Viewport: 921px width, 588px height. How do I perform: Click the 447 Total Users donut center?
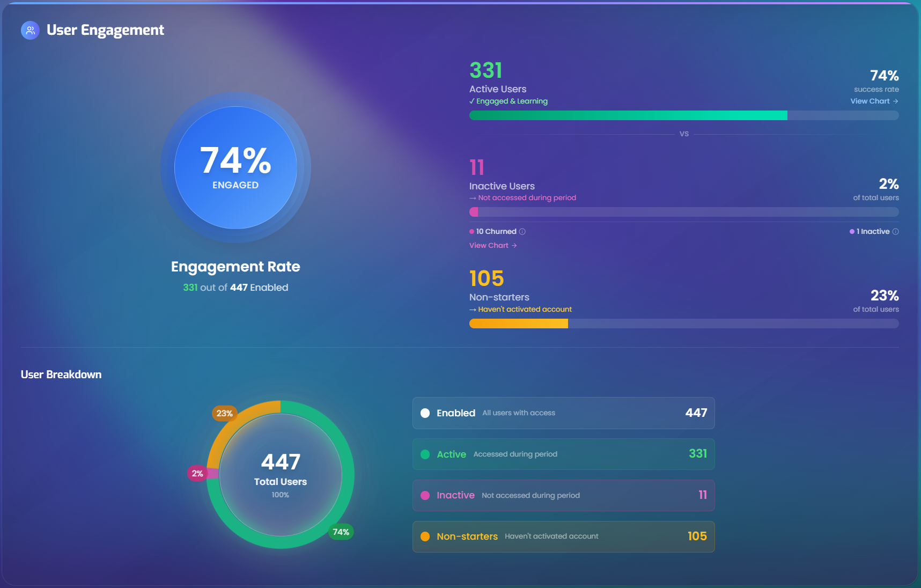click(281, 475)
